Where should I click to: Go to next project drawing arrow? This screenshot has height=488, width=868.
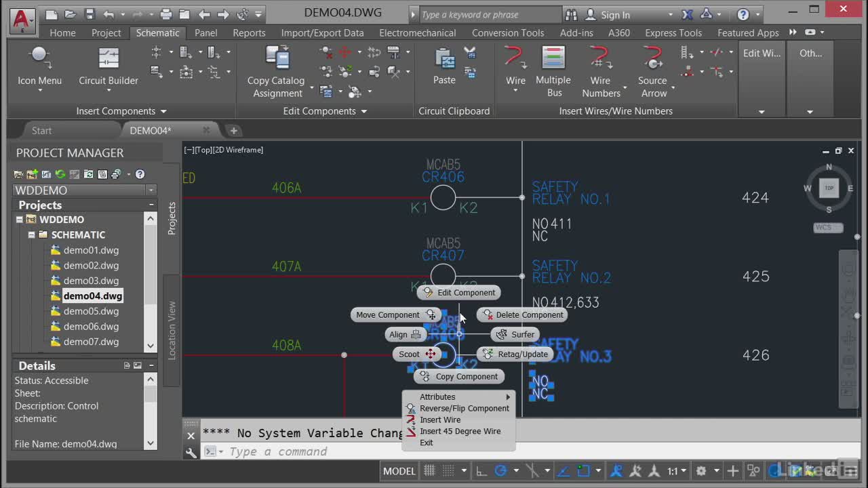[223, 14]
